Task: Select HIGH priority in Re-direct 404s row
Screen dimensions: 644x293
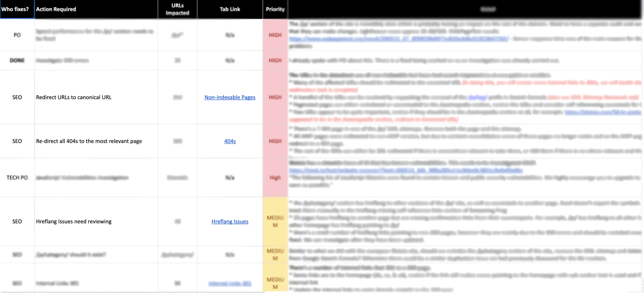Action: coord(275,141)
